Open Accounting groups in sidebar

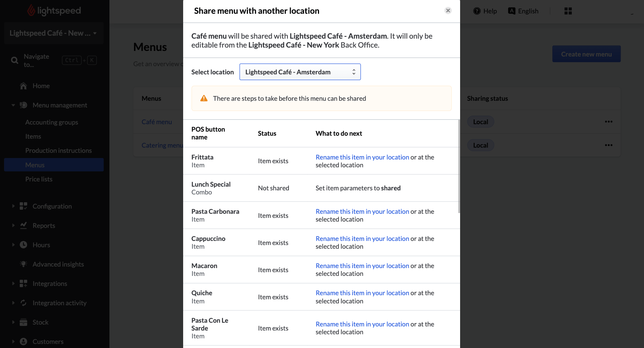point(51,122)
